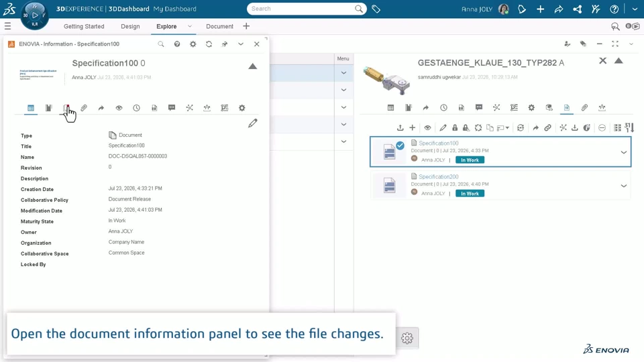Click Remove minus circle in documents toolbar
The width and height of the screenshot is (644, 362).
(602, 127)
